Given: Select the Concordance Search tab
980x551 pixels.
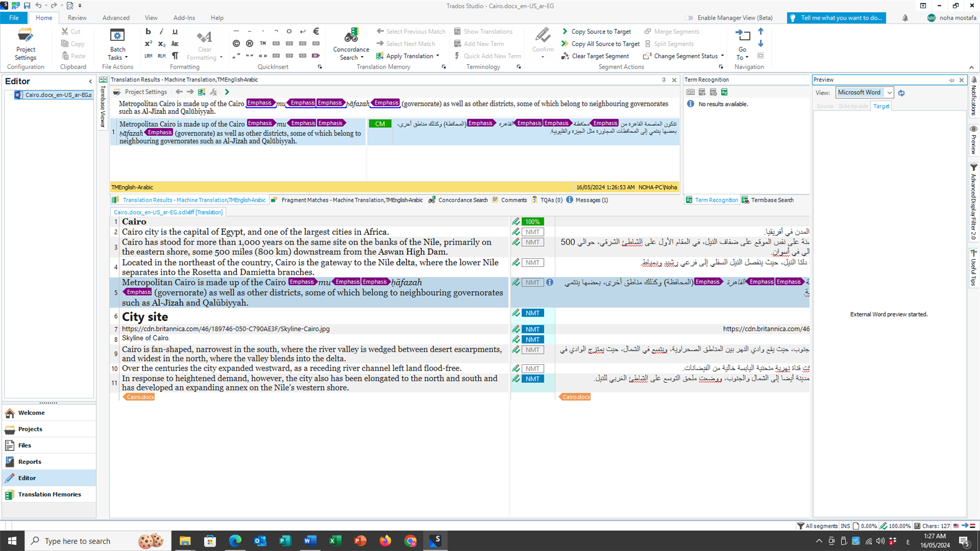Looking at the screenshot, I should [x=458, y=200].
